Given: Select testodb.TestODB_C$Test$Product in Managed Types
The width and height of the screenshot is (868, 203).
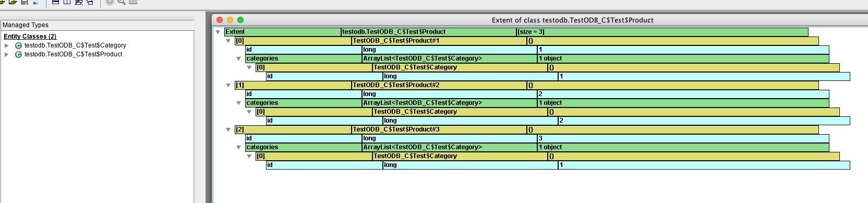Looking at the screenshot, I should tap(73, 54).
